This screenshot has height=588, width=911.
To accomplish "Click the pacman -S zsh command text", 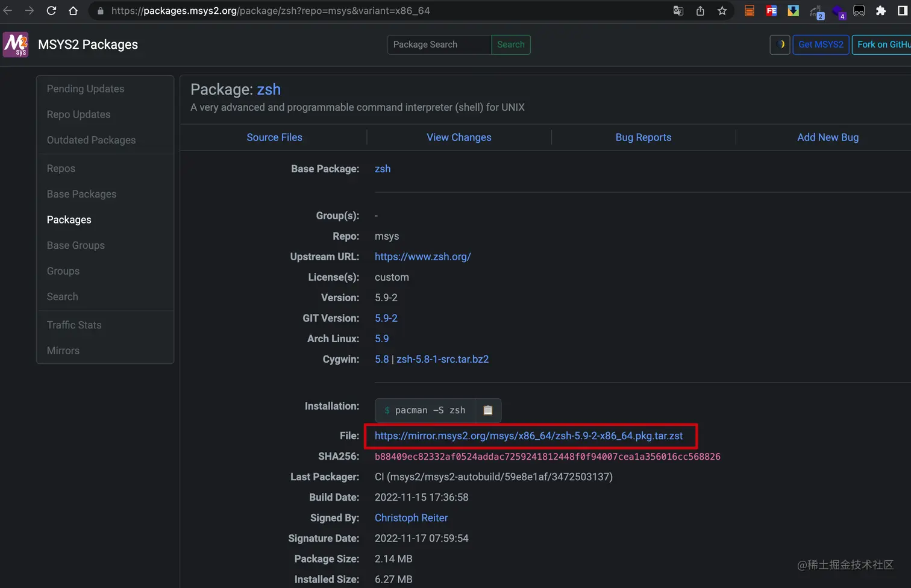I will click(430, 410).
